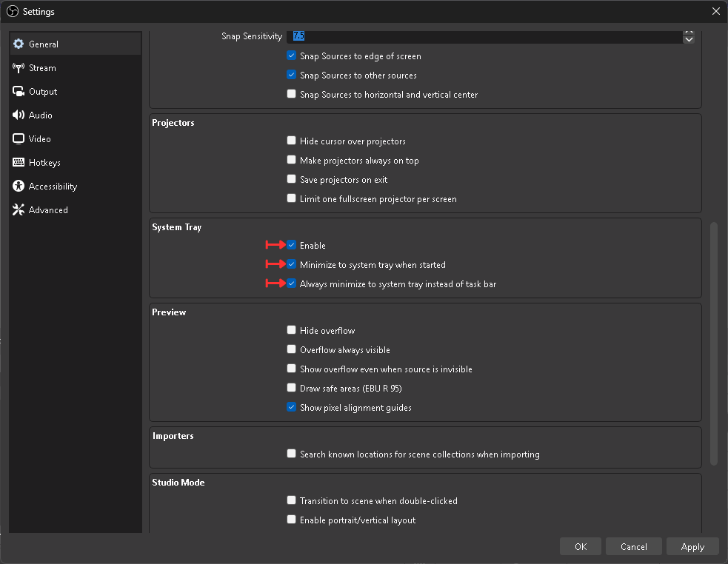This screenshot has width=728, height=564.
Task: Toggle the System Tray Enable checkbox
Action: pyautogui.click(x=292, y=245)
